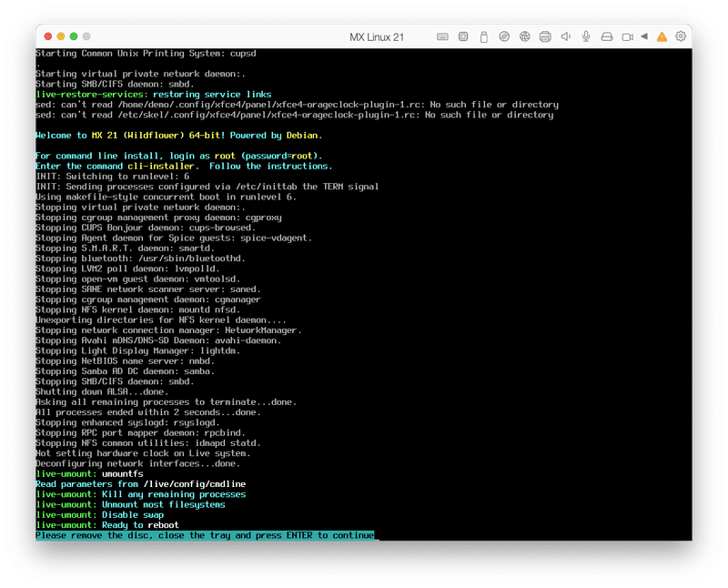This screenshot has width=728, height=588.
Task: Click the orange warning triangle icon
Action: (x=662, y=36)
